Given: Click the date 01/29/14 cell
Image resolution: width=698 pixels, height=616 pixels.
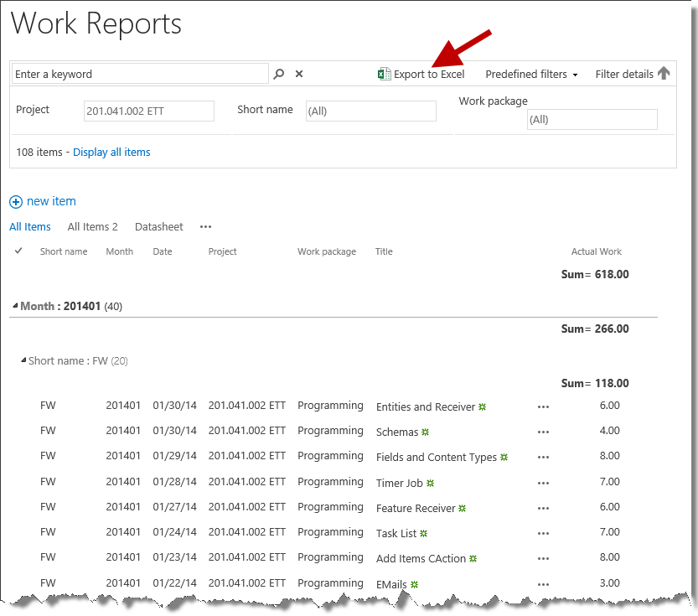Looking at the screenshot, I should point(174,456).
